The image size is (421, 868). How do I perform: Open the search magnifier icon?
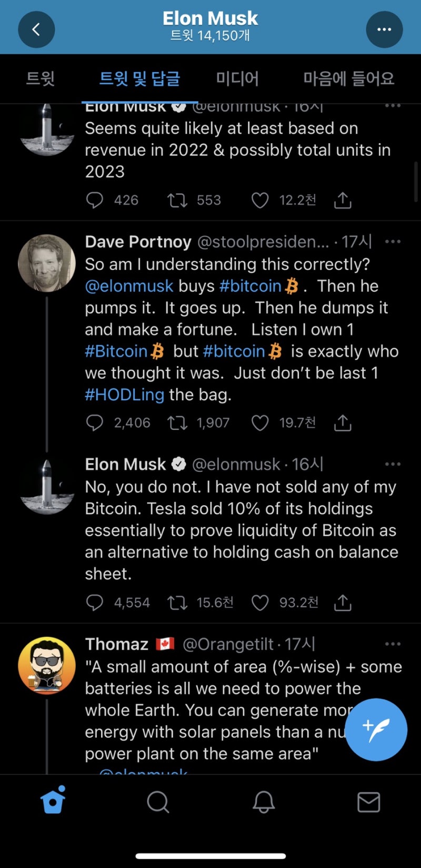[157, 802]
